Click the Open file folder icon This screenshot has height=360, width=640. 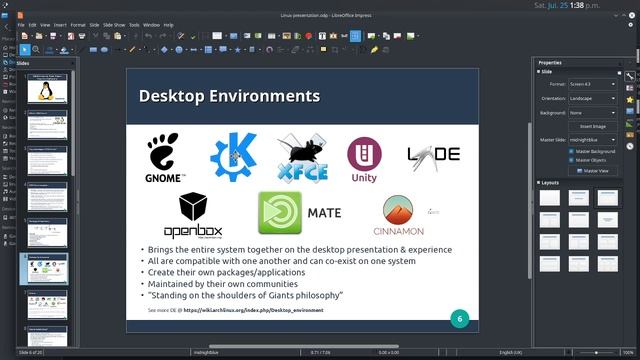click(39, 36)
